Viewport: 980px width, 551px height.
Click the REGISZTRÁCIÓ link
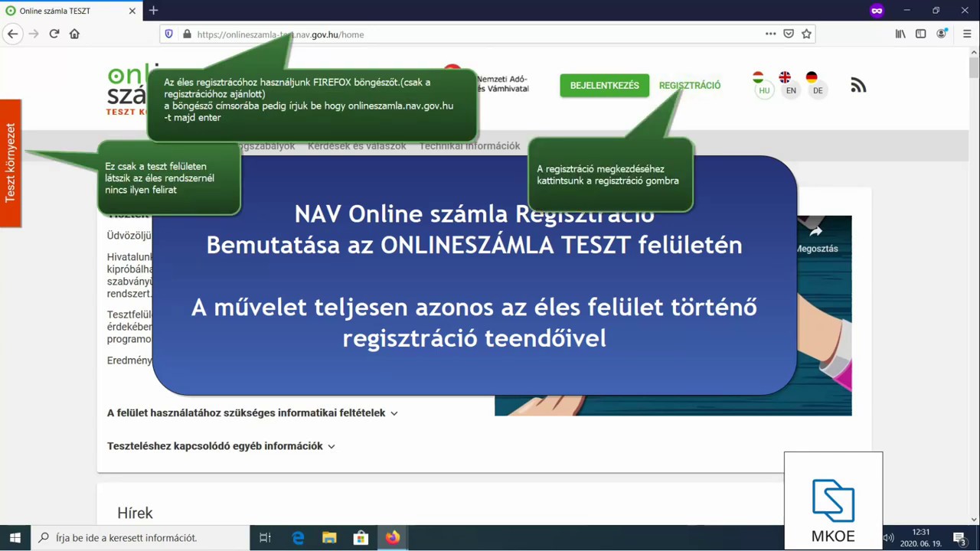[x=689, y=85]
